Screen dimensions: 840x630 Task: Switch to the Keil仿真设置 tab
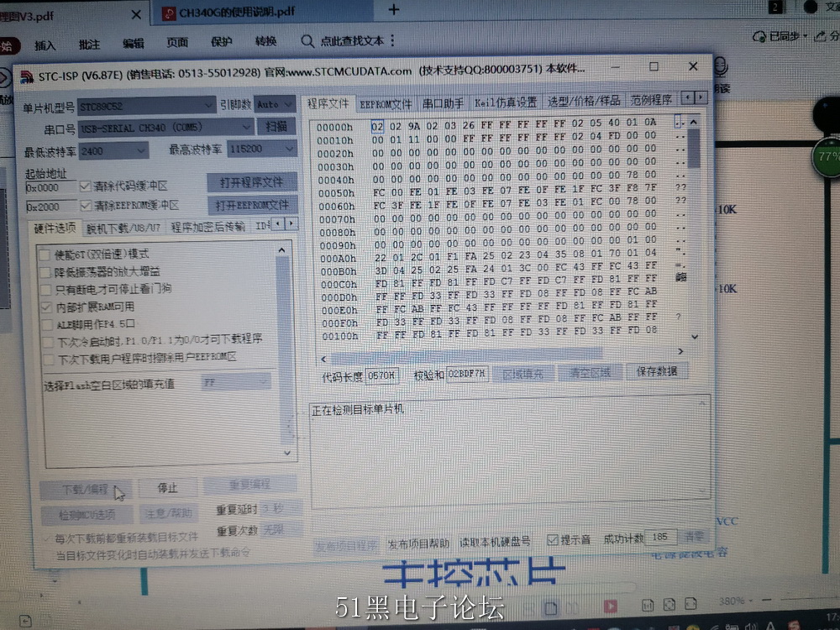tap(505, 102)
